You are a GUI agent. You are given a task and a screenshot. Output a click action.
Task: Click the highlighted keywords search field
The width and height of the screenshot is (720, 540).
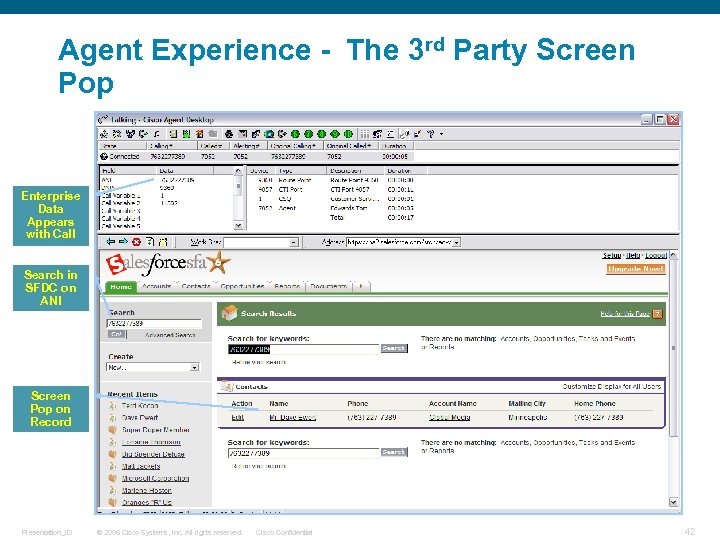304,349
